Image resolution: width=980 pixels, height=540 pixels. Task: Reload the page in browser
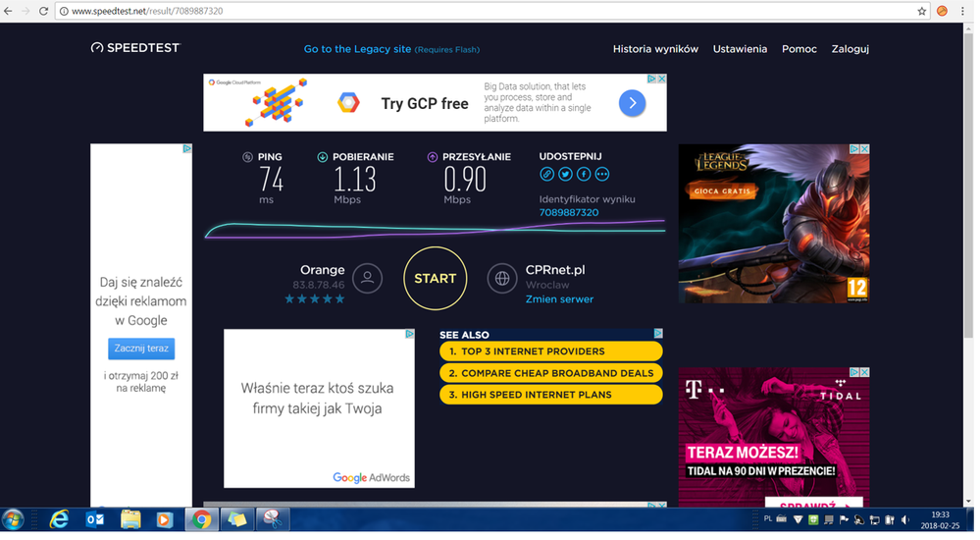(x=43, y=11)
